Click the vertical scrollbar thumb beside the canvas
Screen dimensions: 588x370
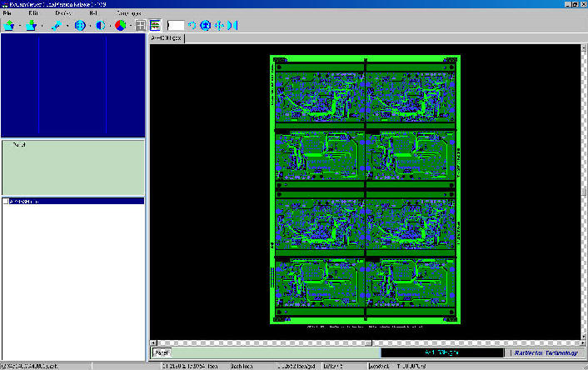584,192
